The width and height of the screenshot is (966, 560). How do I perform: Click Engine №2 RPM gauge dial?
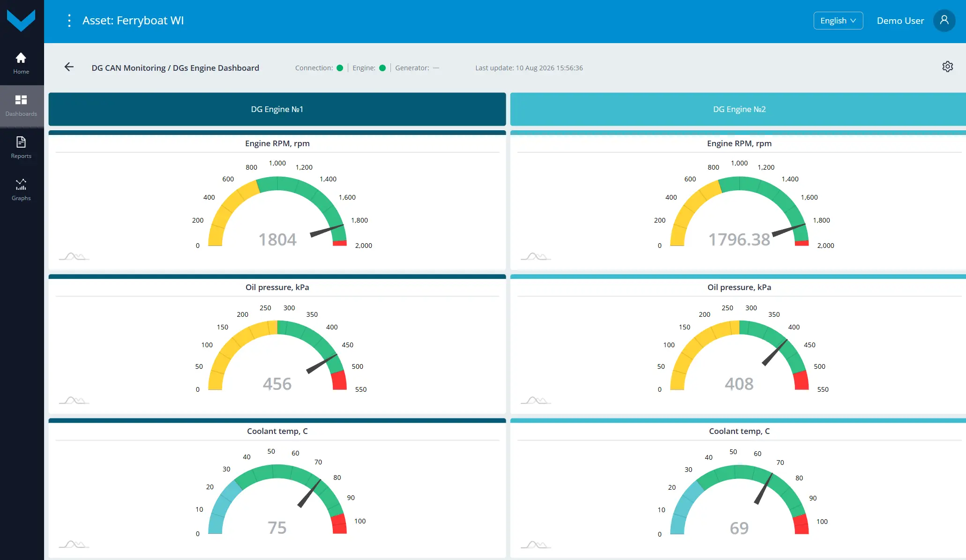point(739,211)
